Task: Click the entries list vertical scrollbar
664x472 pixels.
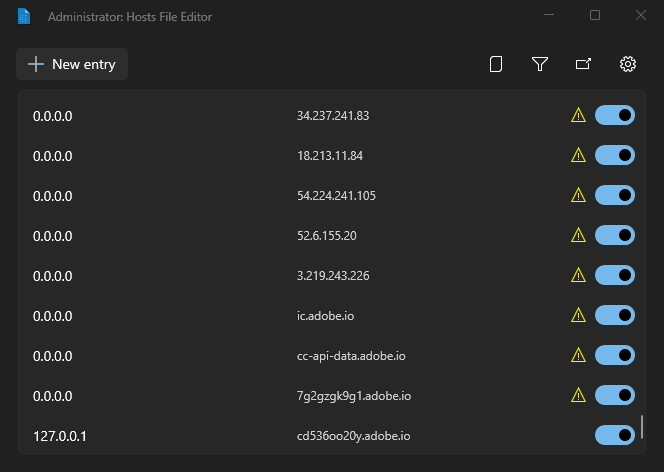Action: (x=642, y=427)
